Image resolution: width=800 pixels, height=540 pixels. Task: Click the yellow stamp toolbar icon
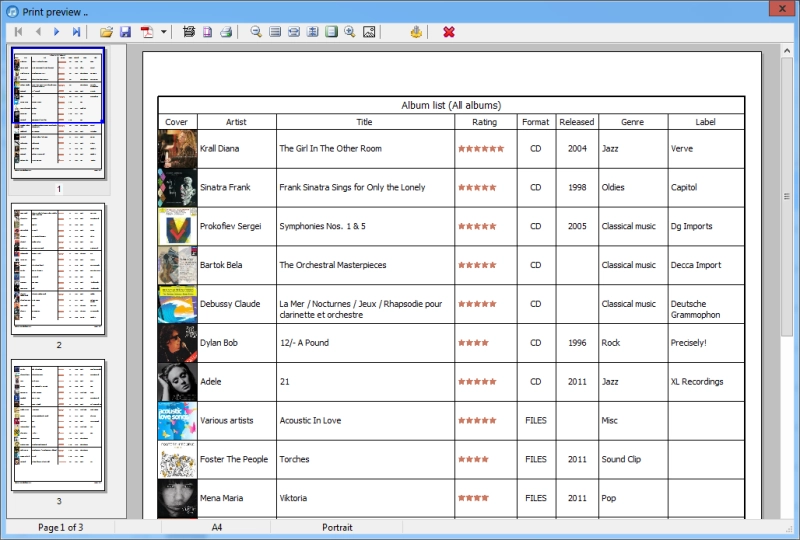(x=416, y=32)
